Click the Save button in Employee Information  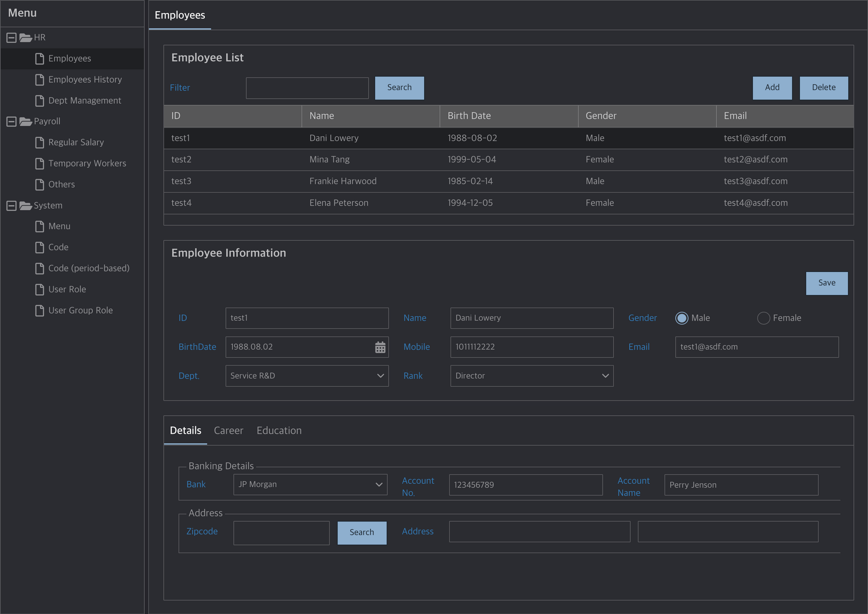(826, 283)
